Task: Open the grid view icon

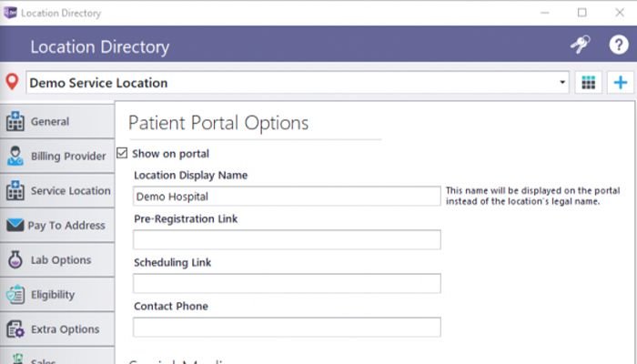Action: tap(589, 82)
